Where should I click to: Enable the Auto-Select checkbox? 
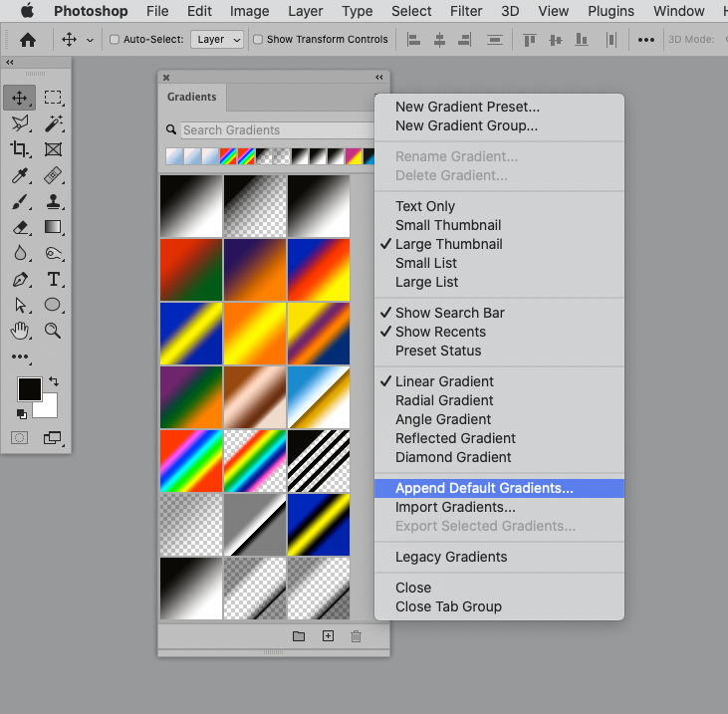(115, 40)
